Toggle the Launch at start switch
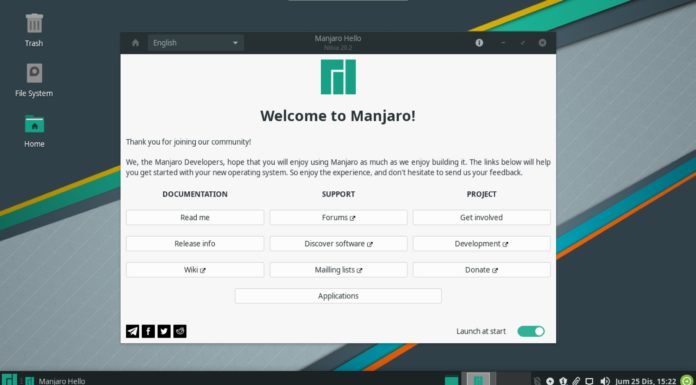 click(531, 331)
